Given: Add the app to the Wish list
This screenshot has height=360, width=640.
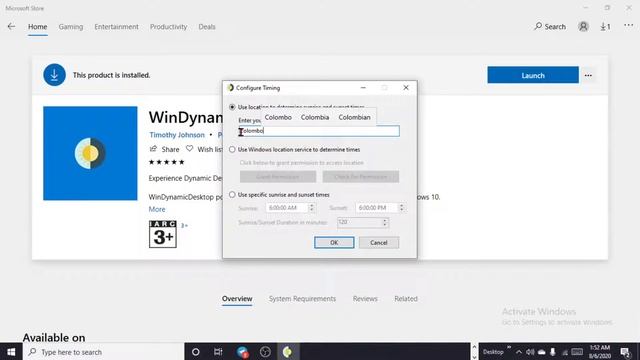Looking at the screenshot, I should tap(204, 149).
